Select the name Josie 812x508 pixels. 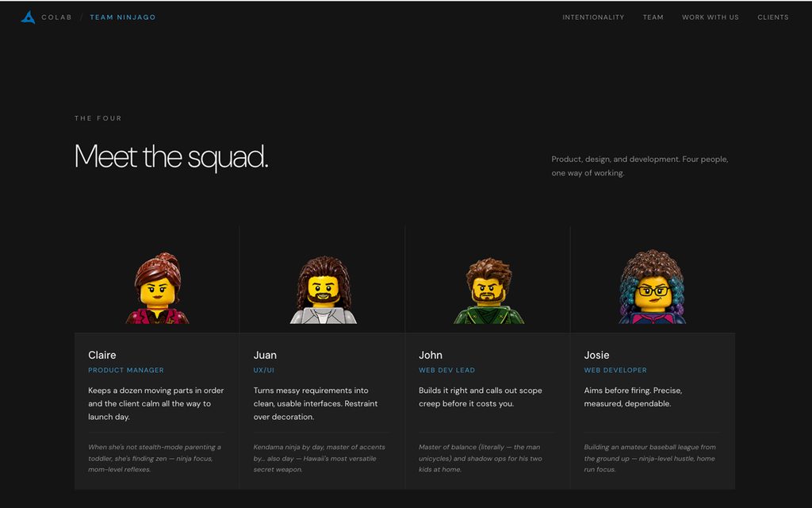point(596,355)
